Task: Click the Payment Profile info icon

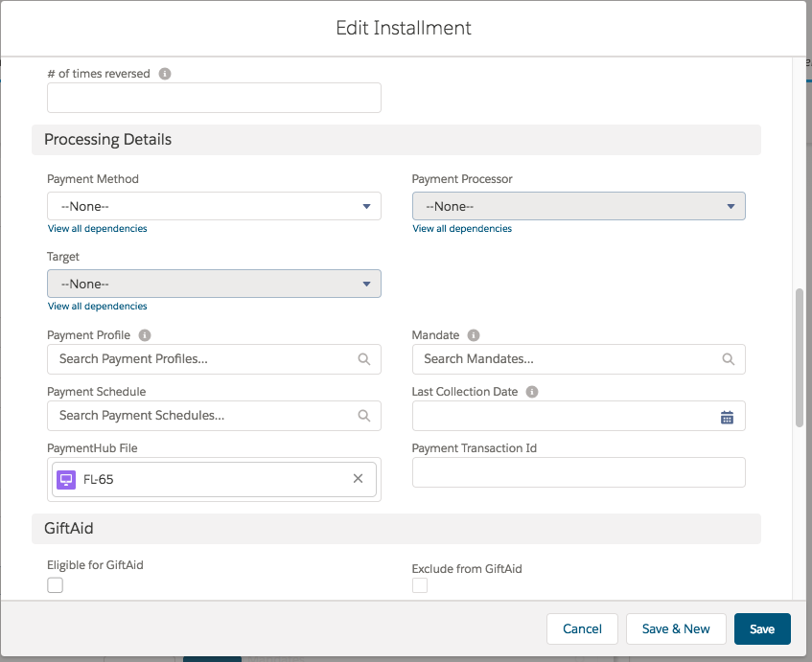Action: (x=145, y=335)
